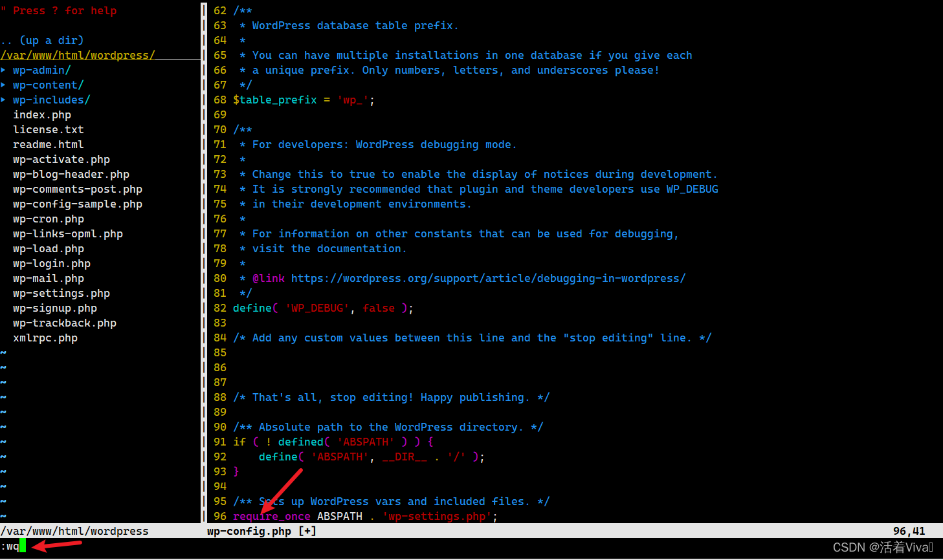This screenshot has height=560, width=943.
Task: Click __DIR__ constant on line 92
Action: (405, 457)
